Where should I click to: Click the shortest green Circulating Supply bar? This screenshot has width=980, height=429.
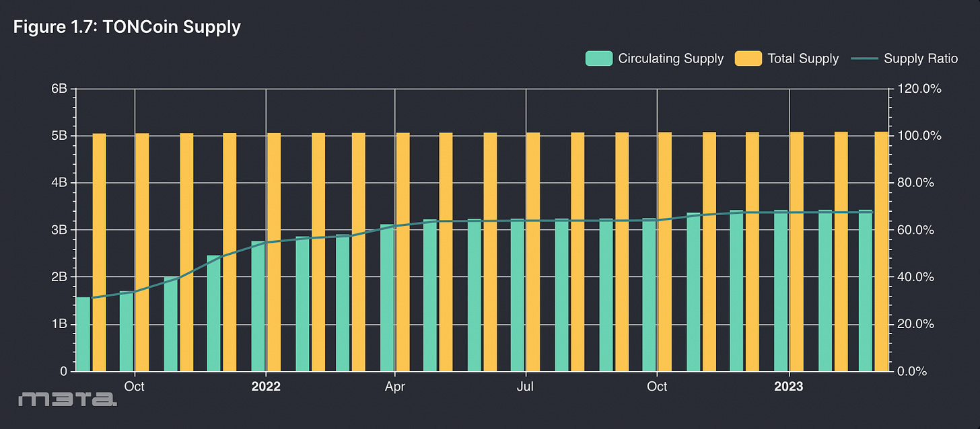83,334
